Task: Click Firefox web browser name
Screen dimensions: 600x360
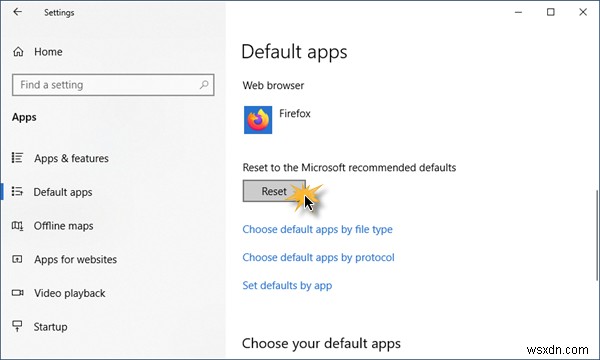Action: 295,114
